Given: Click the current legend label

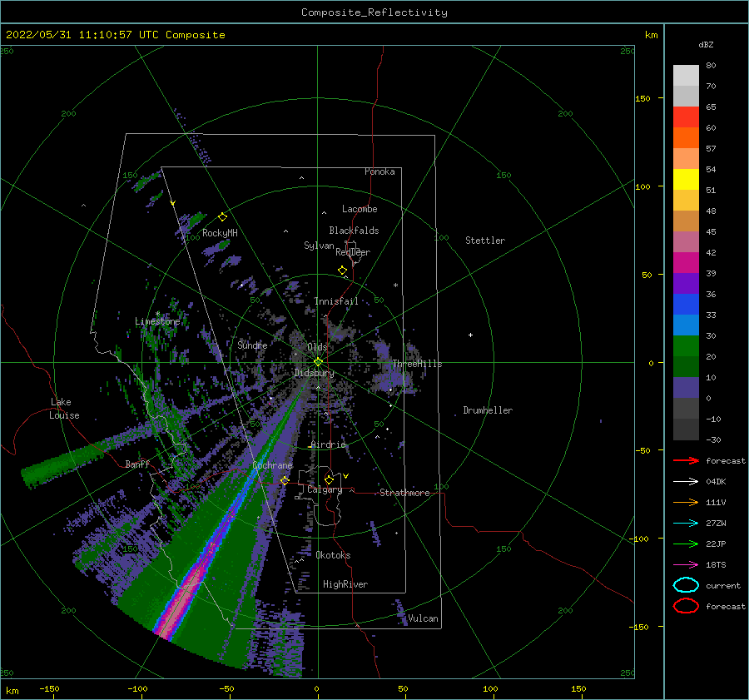Looking at the screenshot, I should coord(723,586).
